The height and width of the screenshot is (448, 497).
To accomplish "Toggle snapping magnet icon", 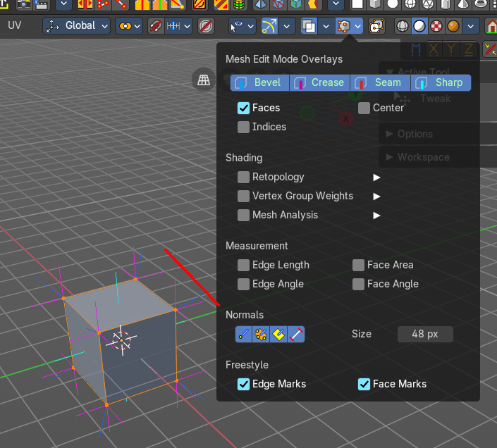I will pos(155,26).
